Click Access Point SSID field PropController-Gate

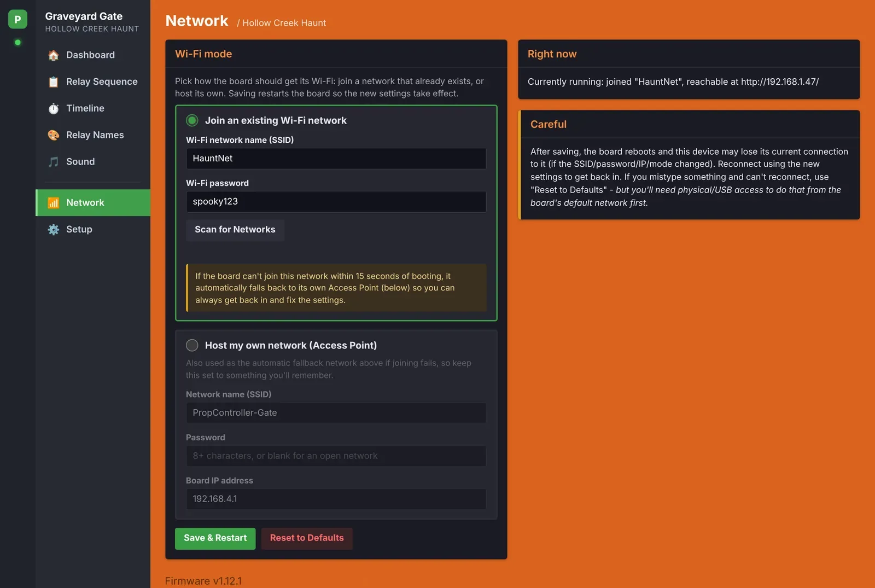click(336, 413)
